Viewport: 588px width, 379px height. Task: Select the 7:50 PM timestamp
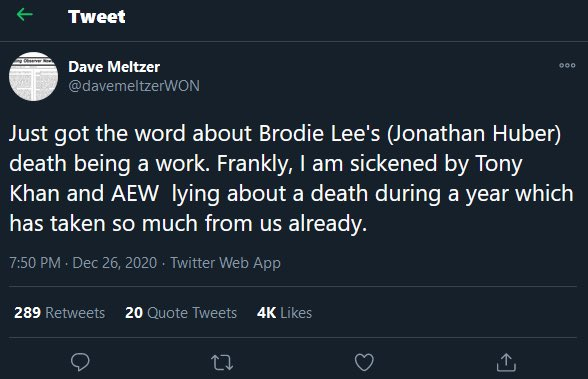(35, 263)
